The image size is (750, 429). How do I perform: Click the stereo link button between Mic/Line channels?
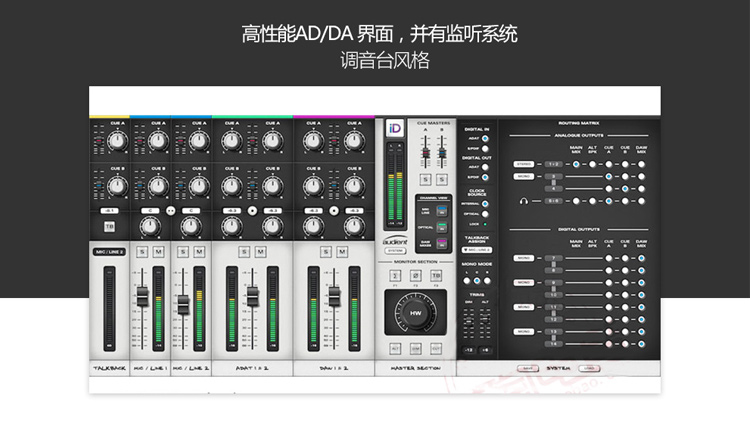pos(171,210)
